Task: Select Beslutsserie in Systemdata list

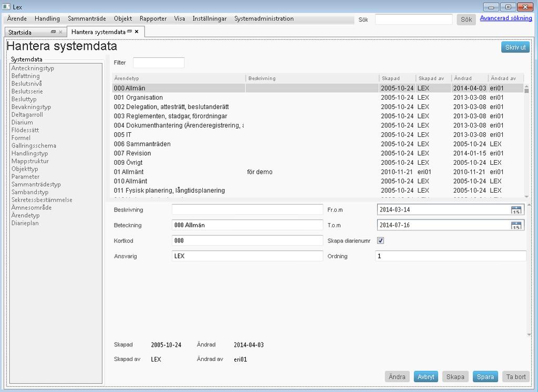Action: click(x=27, y=91)
